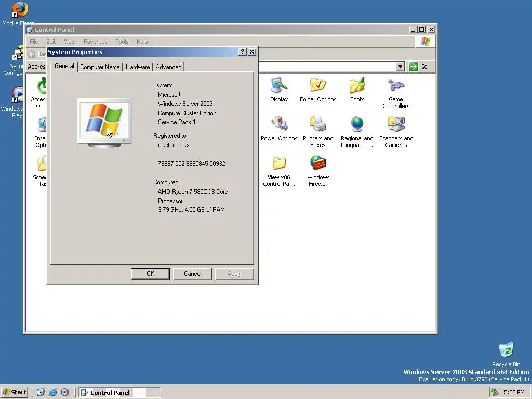The height and width of the screenshot is (399, 532).
Task: Maximize the Control Panel window
Action: (x=421, y=30)
